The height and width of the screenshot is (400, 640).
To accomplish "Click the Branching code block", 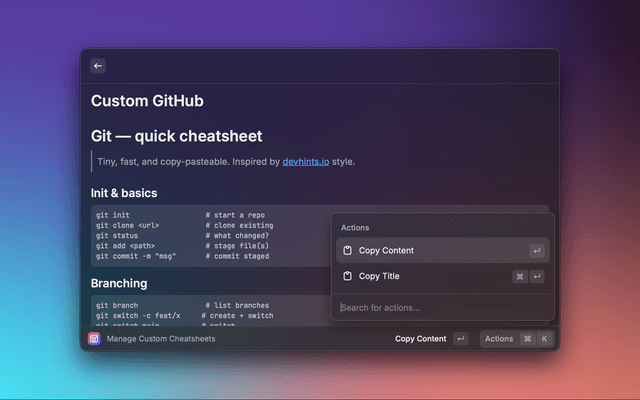I will tap(200, 310).
